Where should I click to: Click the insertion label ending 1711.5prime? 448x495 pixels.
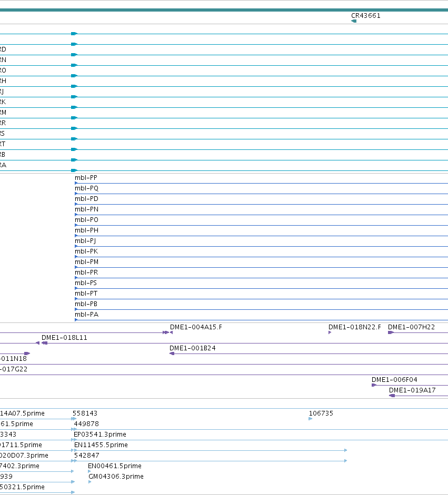tap(21, 445)
